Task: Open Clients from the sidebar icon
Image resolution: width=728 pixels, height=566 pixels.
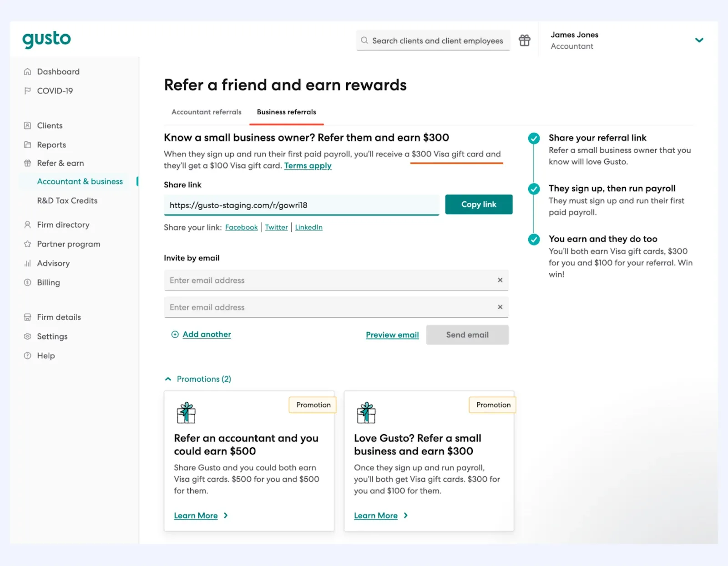Action: click(28, 125)
